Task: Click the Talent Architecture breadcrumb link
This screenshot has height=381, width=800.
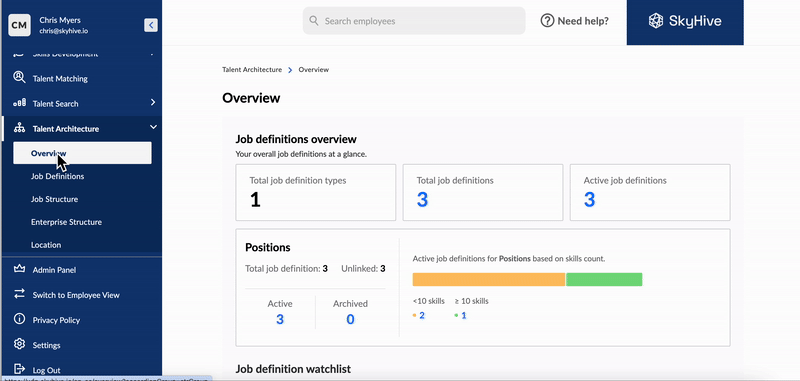Action: pos(252,69)
